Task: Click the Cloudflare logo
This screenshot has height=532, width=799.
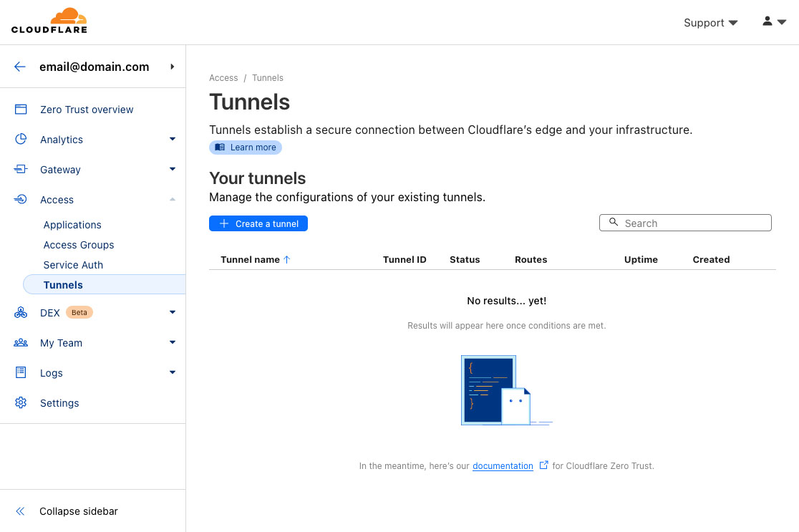Action: click(x=49, y=21)
